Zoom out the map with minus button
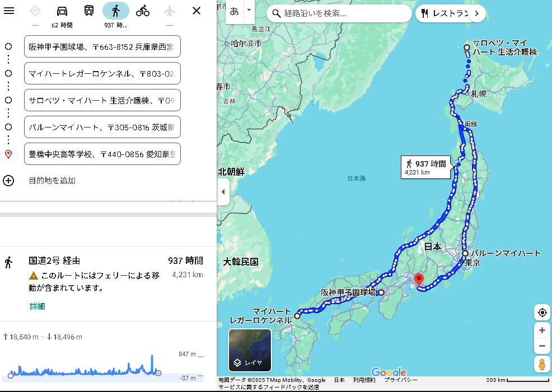The width and height of the screenshot is (552, 392). [542, 346]
